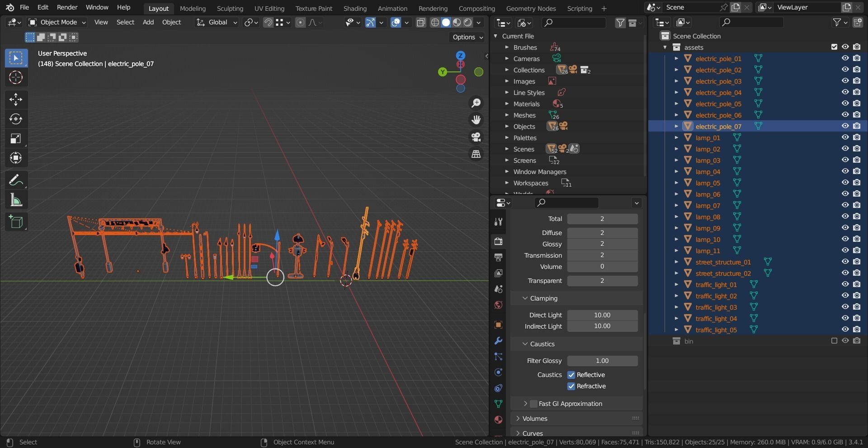Click the Total bounces value field
The height and width of the screenshot is (448, 868).
click(x=602, y=219)
